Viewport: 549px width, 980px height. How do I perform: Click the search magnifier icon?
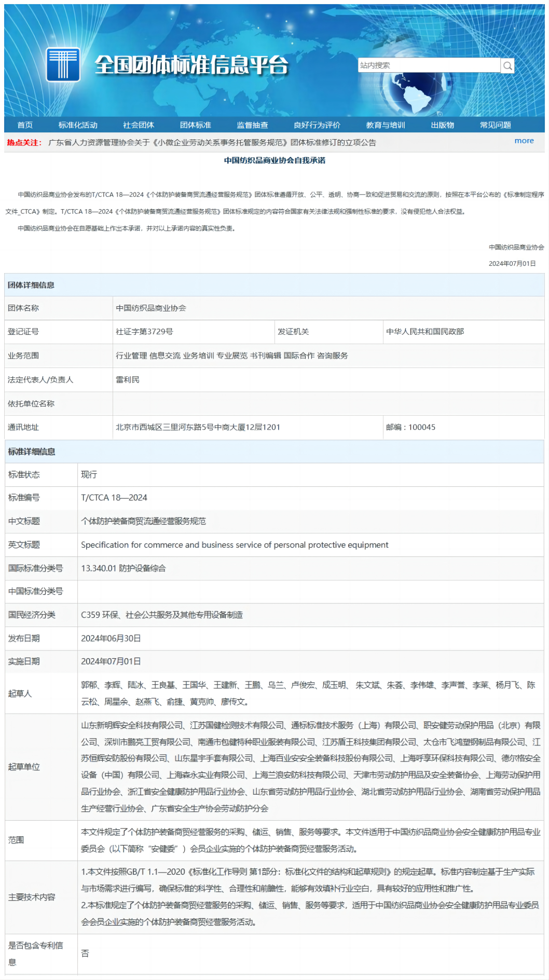coord(507,65)
